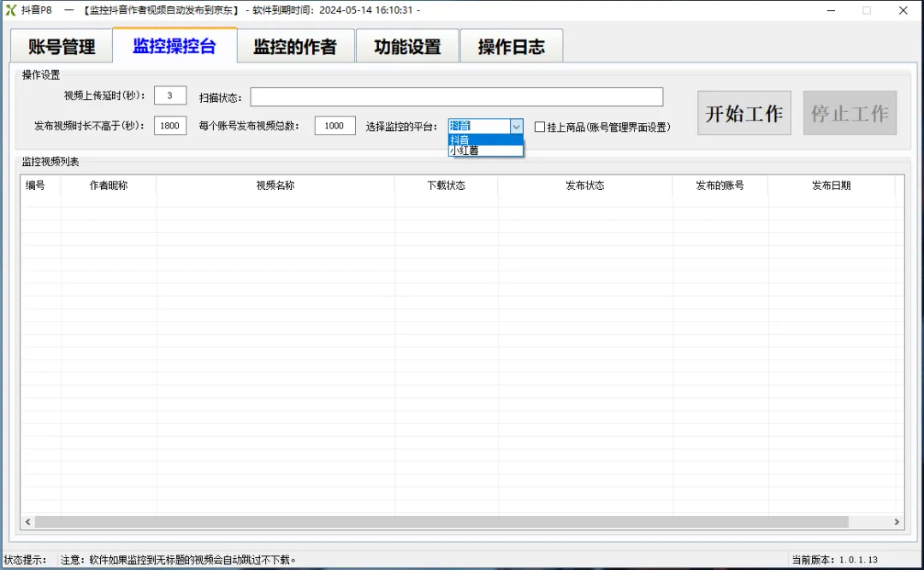Click the horizontal scrollbar right arrow
This screenshot has width=924, height=570.
pos(897,522)
